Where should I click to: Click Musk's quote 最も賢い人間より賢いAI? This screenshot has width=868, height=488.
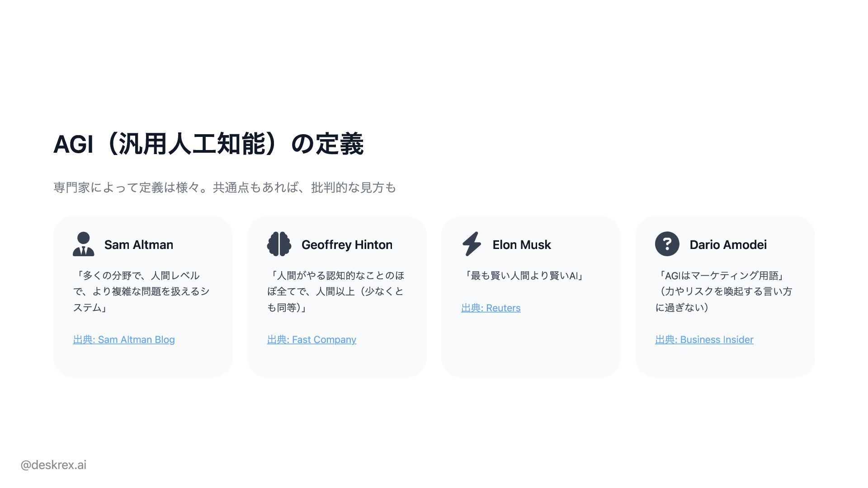tap(524, 276)
